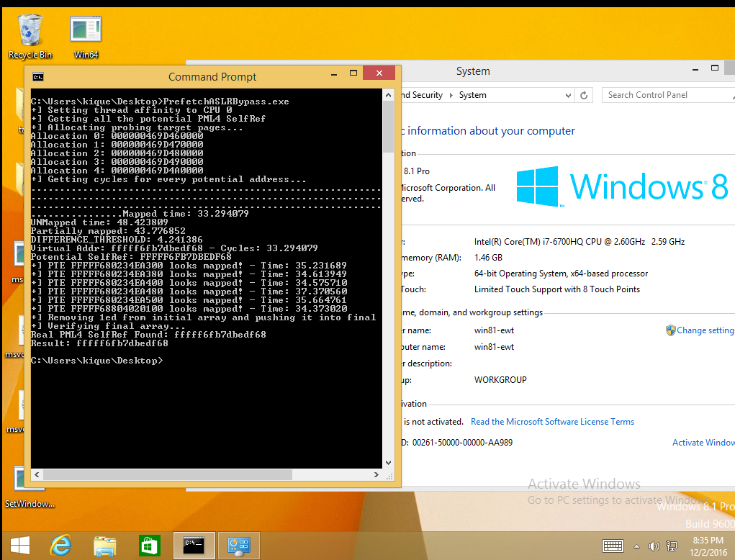This screenshot has height=560, width=735.
Task: Open the address bar history dropdown
Action: tap(568, 95)
